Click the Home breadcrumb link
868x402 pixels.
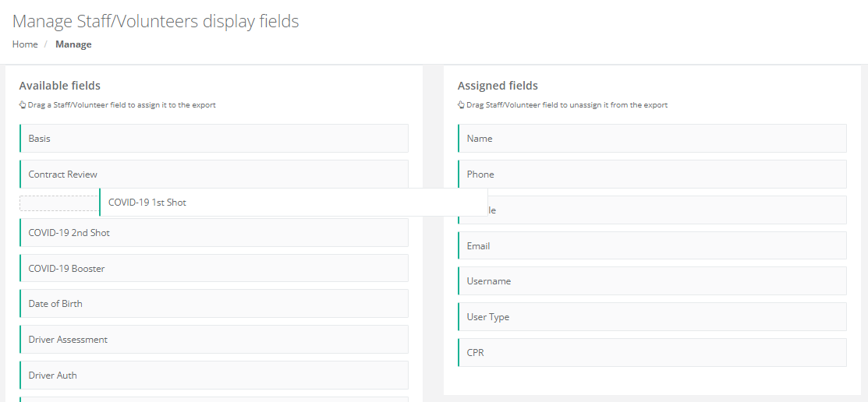click(25, 44)
